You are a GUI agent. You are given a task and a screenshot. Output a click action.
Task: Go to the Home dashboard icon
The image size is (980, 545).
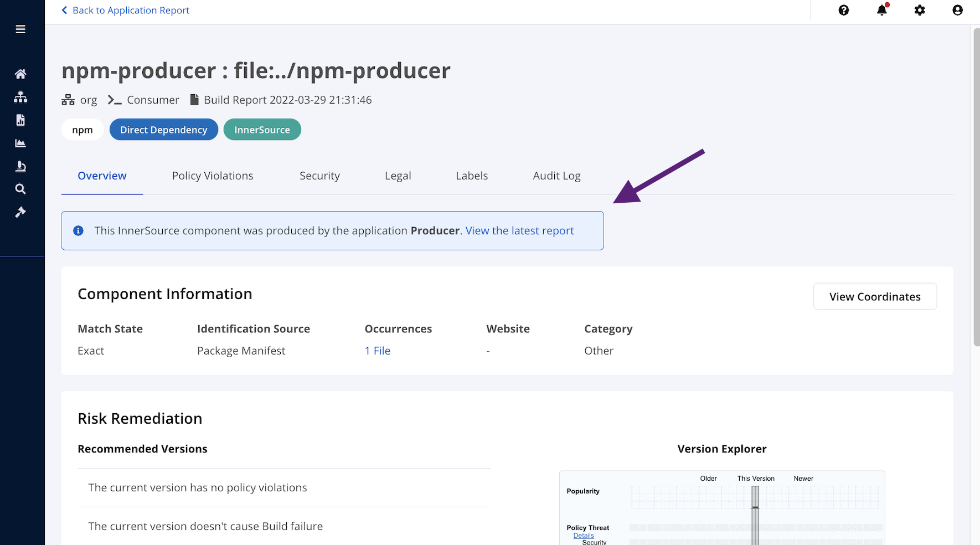point(20,74)
